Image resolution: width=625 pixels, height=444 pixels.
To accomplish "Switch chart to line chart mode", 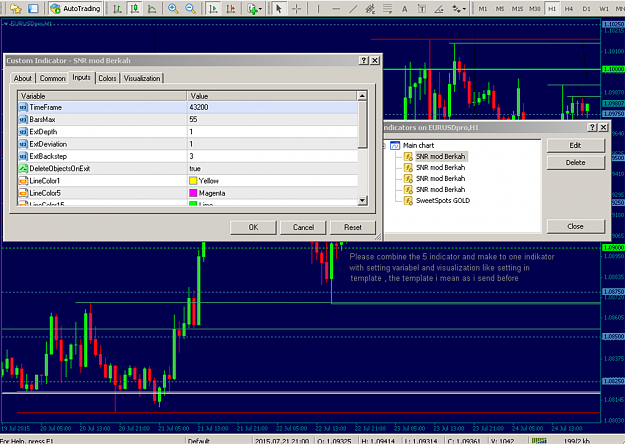I will coord(152,8).
